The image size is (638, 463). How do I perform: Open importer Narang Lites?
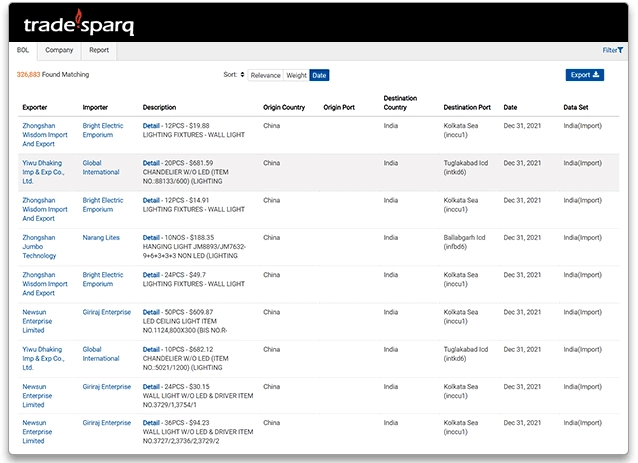point(101,238)
